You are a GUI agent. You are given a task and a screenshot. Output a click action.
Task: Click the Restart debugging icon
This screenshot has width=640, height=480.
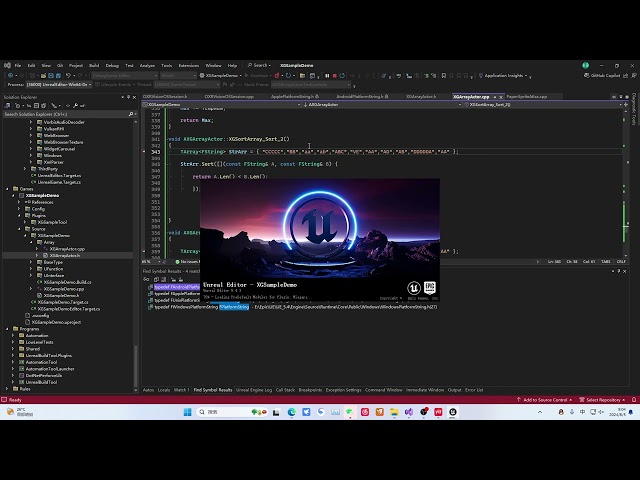(x=342, y=76)
